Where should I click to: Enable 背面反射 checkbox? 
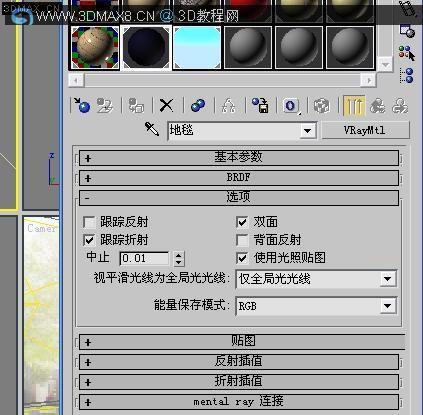coord(242,240)
